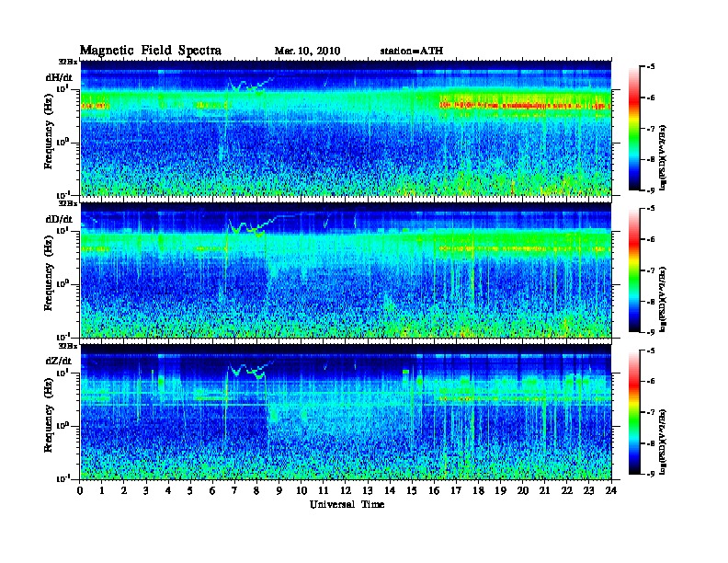Click hour label "3" on Universal Time axis

click(x=146, y=490)
